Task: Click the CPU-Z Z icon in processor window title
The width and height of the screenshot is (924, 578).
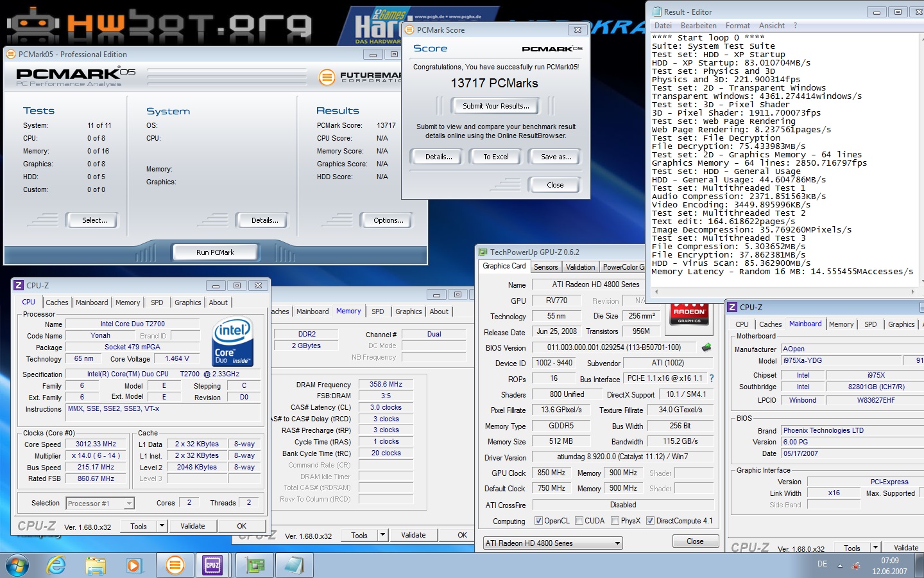Action: (x=19, y=285)
